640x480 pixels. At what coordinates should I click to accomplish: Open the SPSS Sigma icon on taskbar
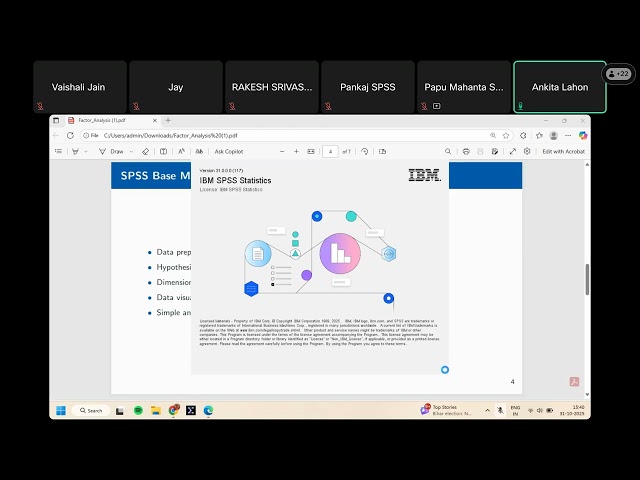(x=191, y=411)
